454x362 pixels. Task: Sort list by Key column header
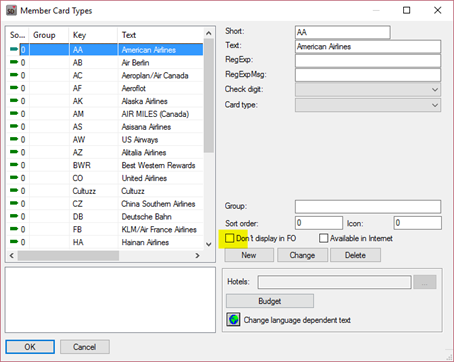coord(93,35)
